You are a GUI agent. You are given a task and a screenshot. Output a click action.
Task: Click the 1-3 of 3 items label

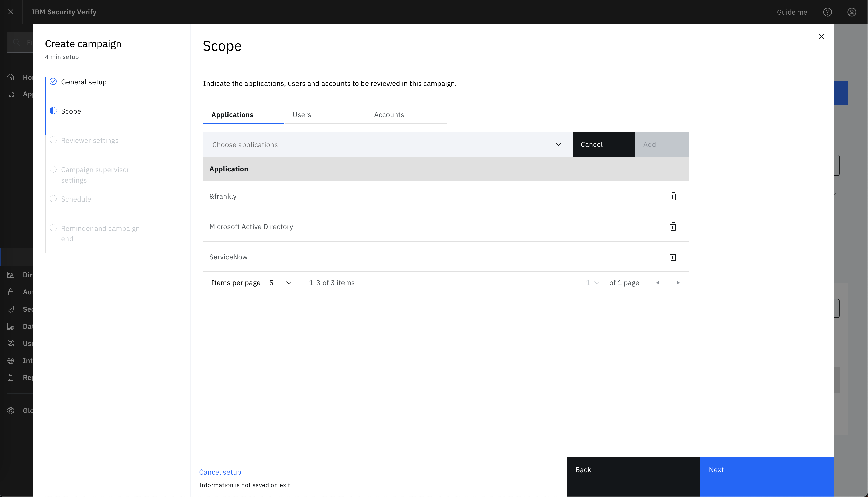coord(332,283)
